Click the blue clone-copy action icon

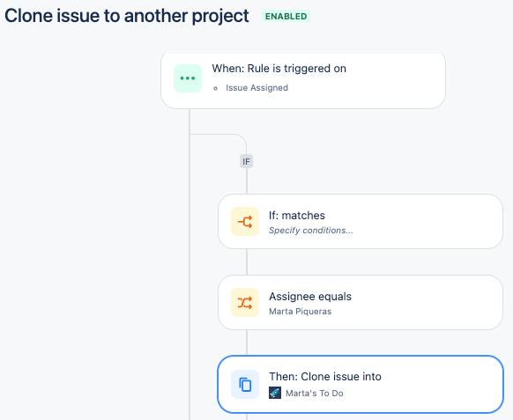click(x=245, y=385)
